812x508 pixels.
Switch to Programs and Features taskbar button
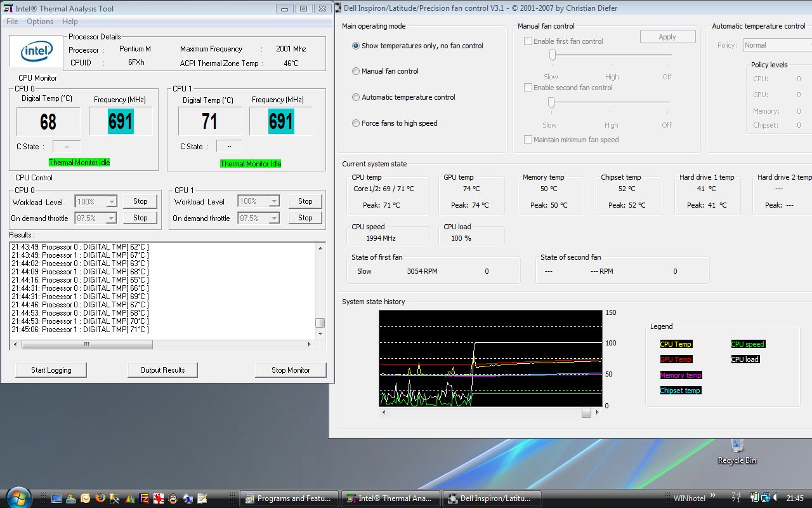(x=289, y=498)
